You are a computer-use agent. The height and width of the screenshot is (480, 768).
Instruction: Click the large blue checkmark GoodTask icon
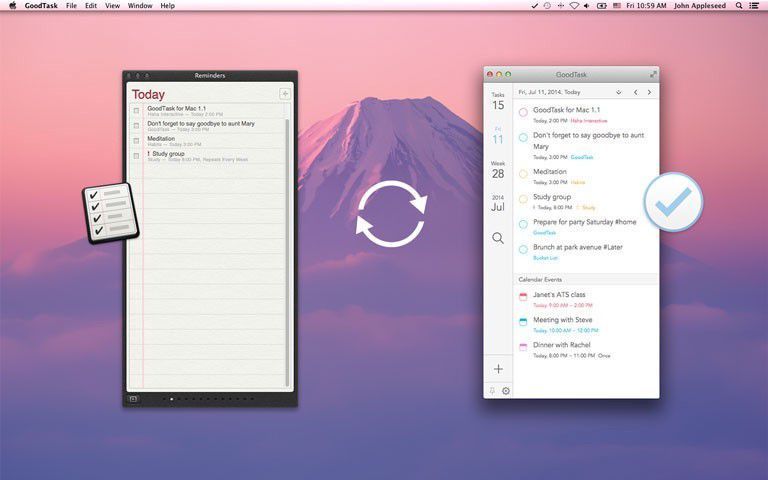point(673,202)
